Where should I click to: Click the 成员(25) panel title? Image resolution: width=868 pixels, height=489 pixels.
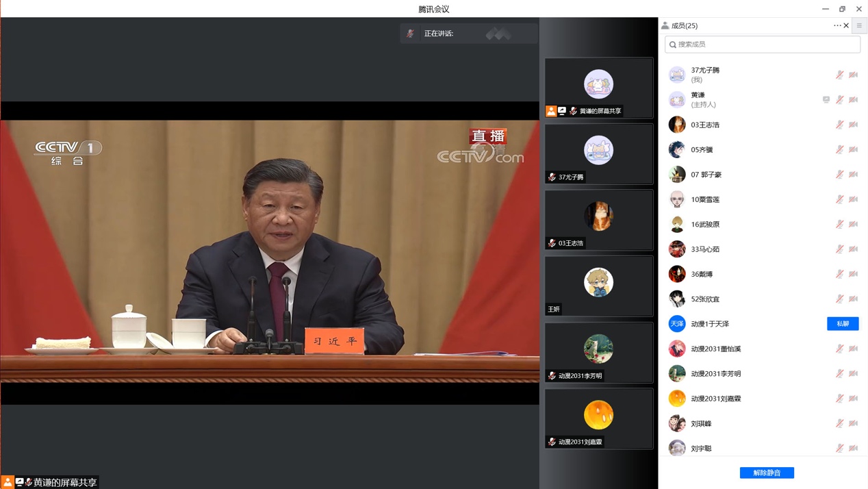(x=684, y=25)
